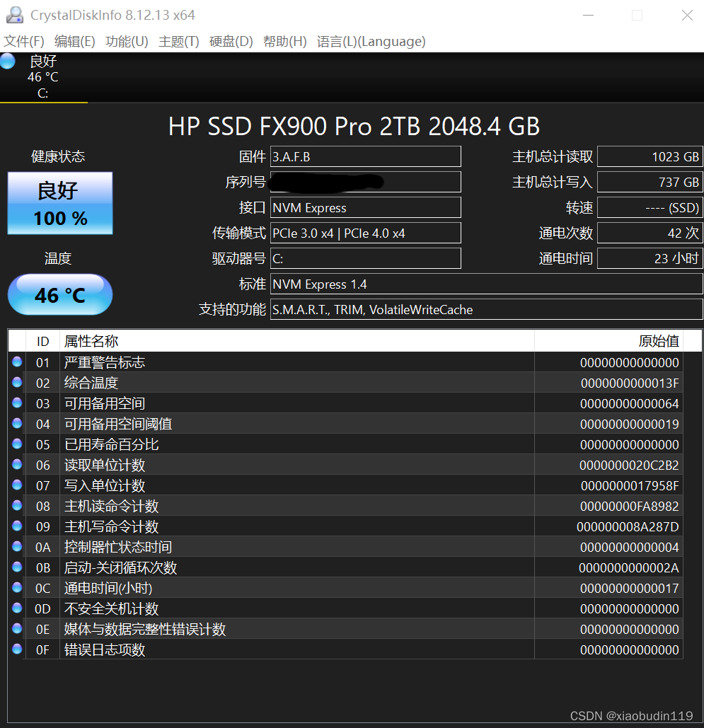Click the blue disk status orb beside C: drive

point(7,62)
